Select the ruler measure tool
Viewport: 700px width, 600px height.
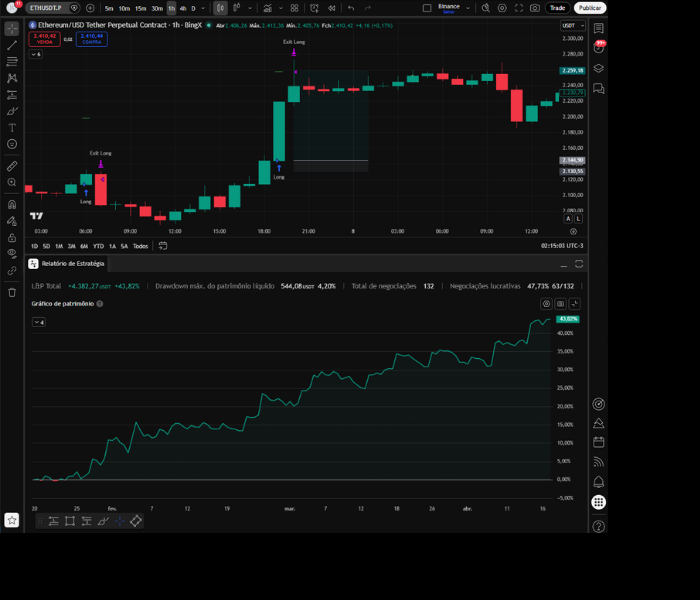pos(12,166)
